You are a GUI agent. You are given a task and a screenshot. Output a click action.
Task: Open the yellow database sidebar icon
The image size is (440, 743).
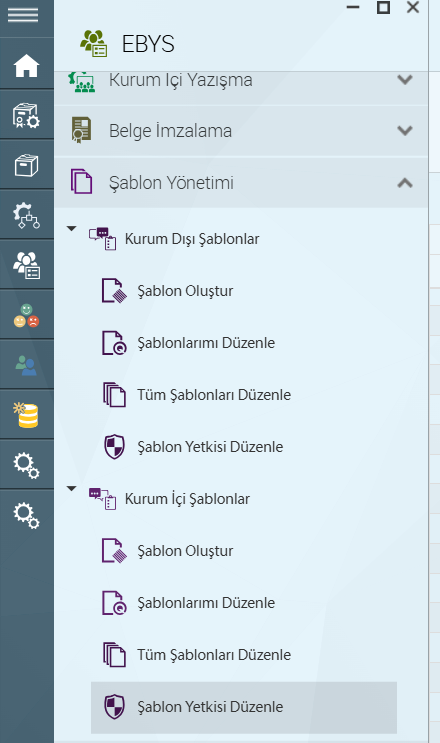pyautogui.click(x=27, y=416)
